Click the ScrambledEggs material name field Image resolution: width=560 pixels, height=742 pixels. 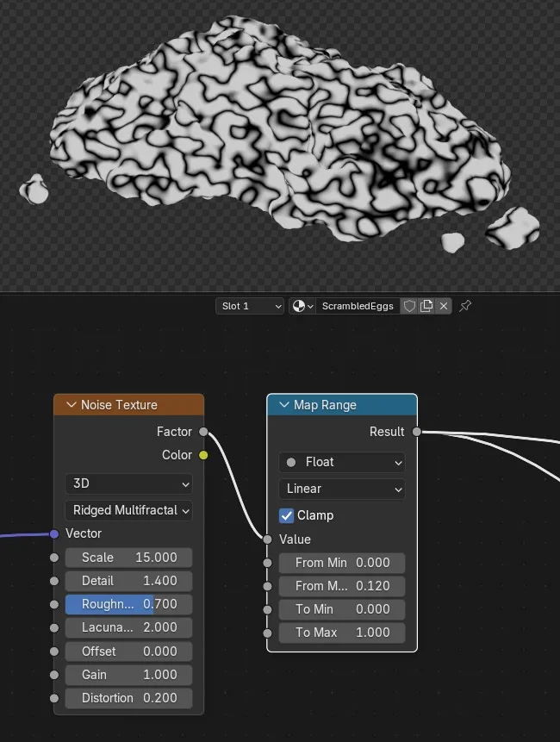tap(358, 306)
